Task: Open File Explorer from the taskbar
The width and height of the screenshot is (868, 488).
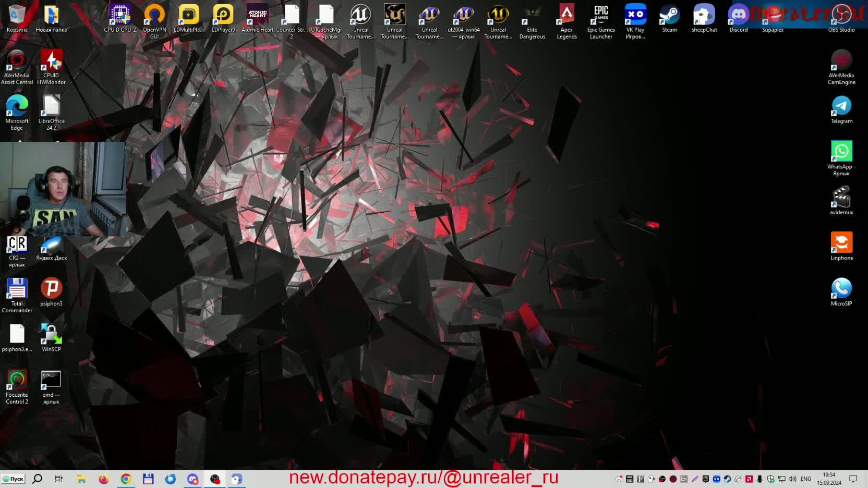Action: tap(81, 479)
